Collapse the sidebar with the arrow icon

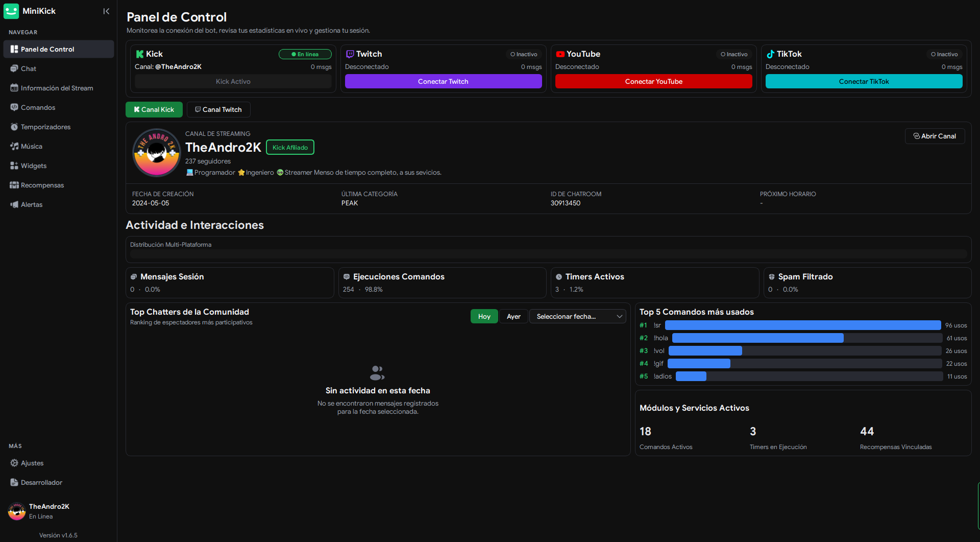coord(106,11)
